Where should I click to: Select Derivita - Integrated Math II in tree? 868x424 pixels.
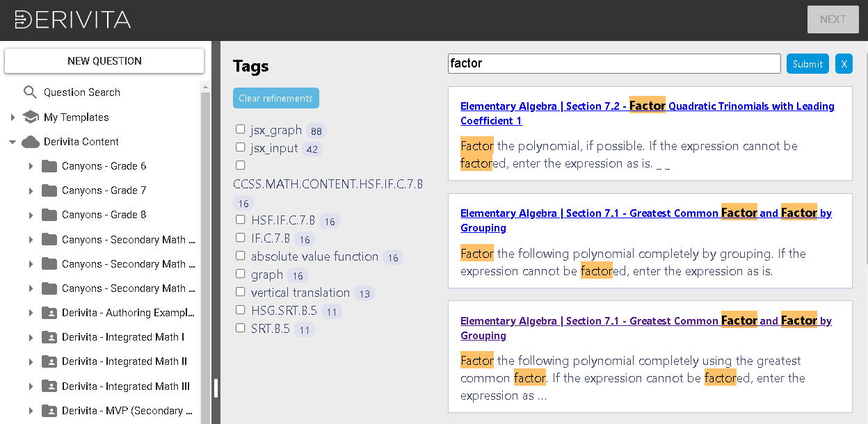click(124, 361)
